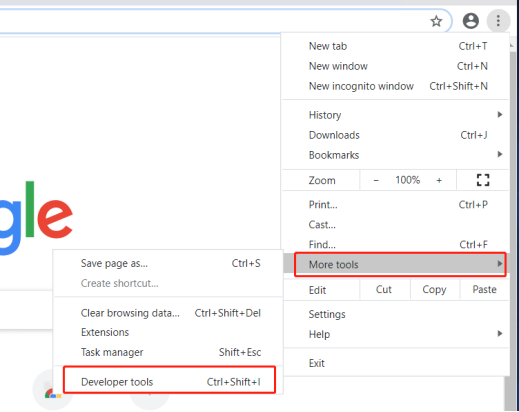Open a New incognito window
The height and width of the screenshot is (412, 519).
click(395, 86)
